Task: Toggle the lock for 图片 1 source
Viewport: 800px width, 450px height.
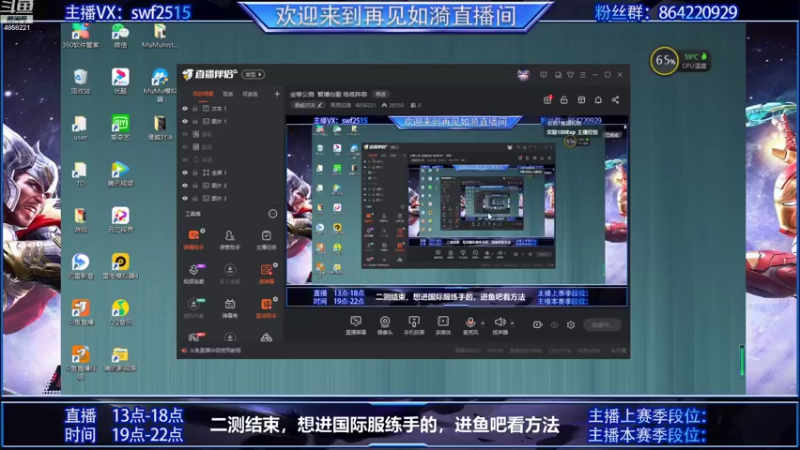Action: (195, 121)
